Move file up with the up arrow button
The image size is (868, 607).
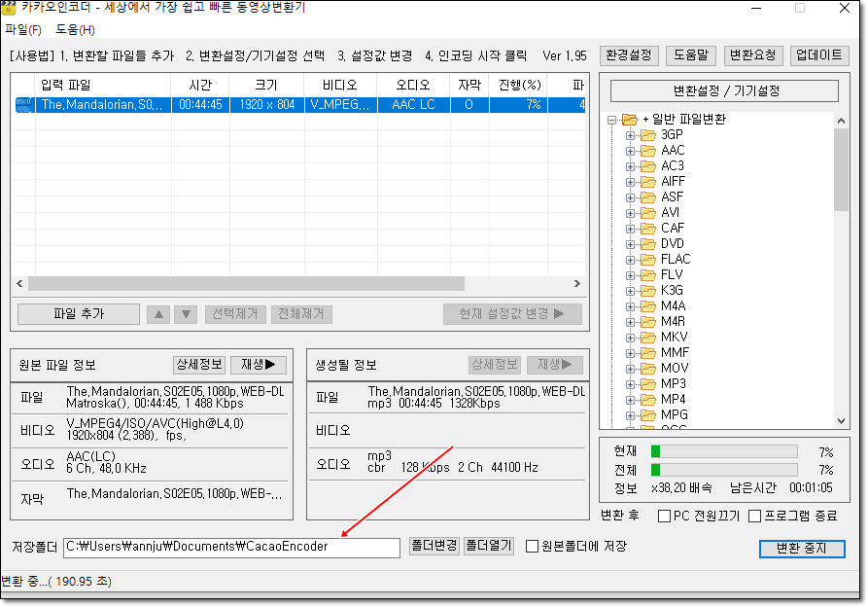coord(158,314)
